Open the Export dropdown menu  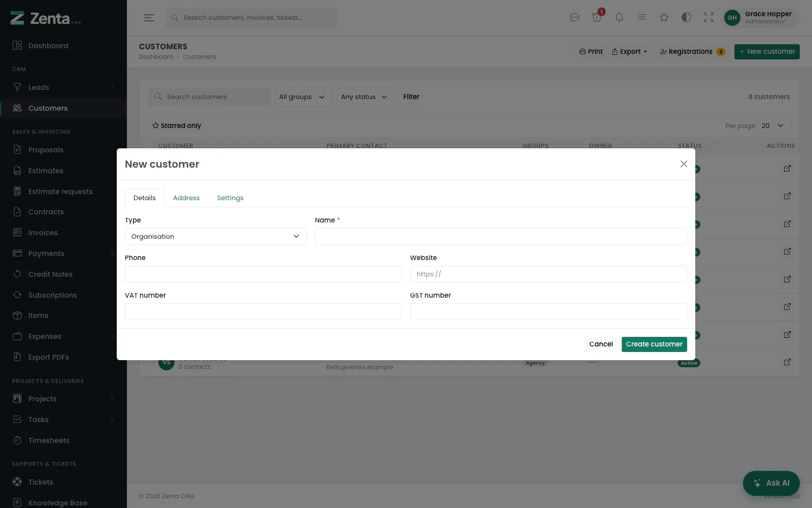(630, 52)
